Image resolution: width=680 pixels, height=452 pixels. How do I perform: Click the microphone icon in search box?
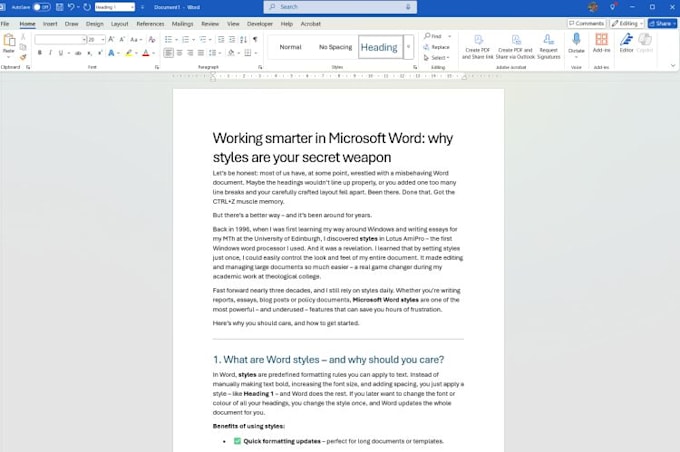pos(408,7)
